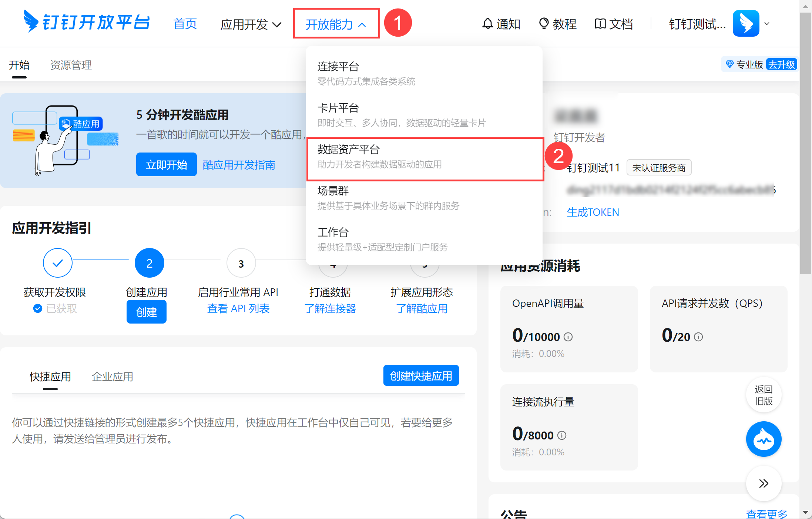Open notifications bell icon

pyautogui.click(x=487, y=24)
